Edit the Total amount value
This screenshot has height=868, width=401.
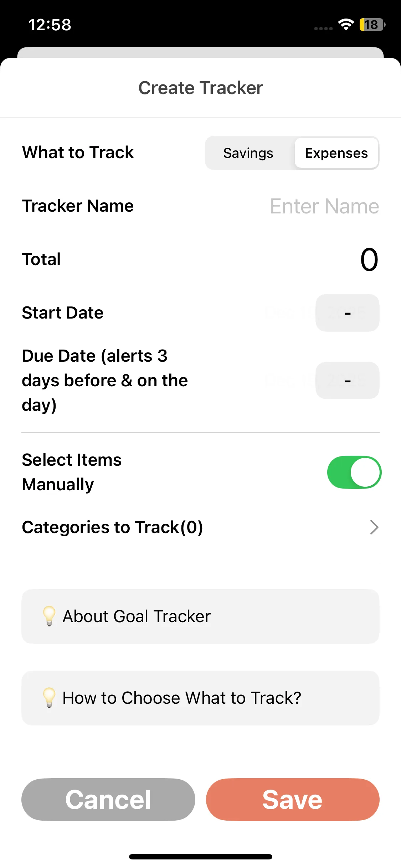coord(369,259)
